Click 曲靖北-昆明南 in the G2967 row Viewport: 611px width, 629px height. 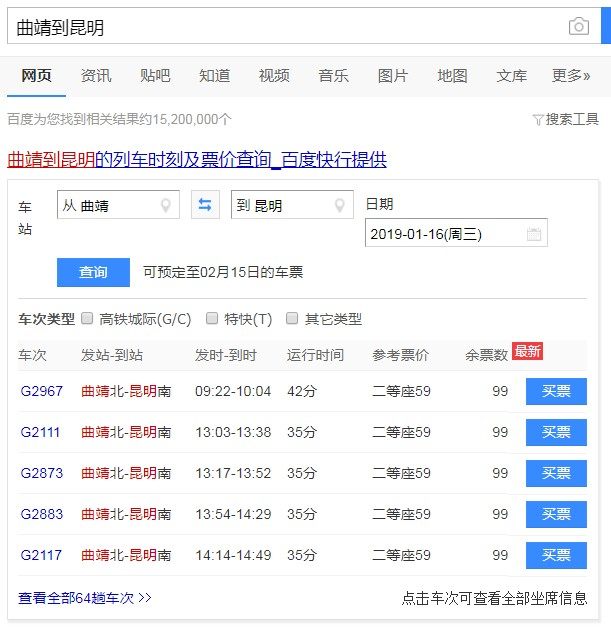[x=126, y=391]
